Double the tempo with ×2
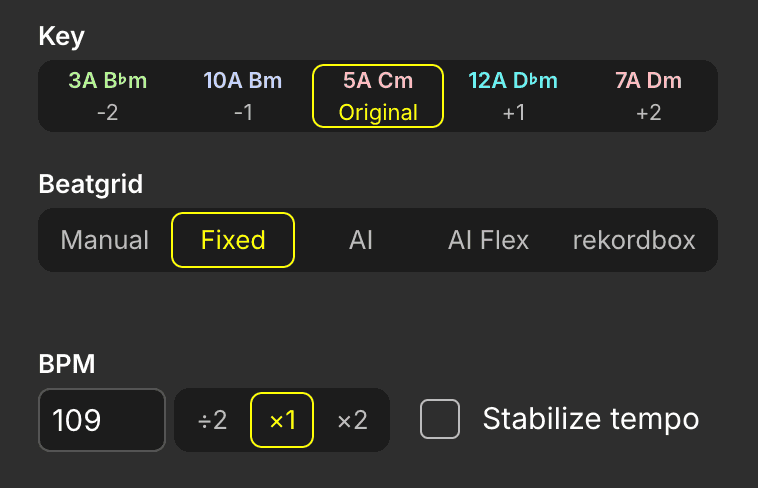 [352, 420]
